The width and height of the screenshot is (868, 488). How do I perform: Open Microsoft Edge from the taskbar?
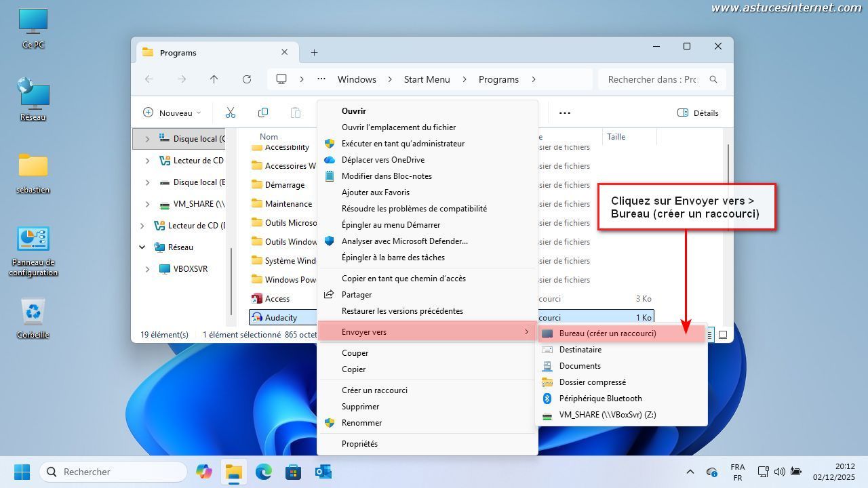point(263,472)
